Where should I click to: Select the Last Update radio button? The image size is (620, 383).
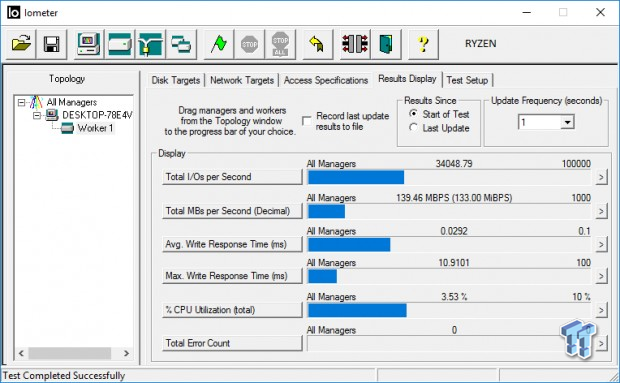click(x=413, y=127)
